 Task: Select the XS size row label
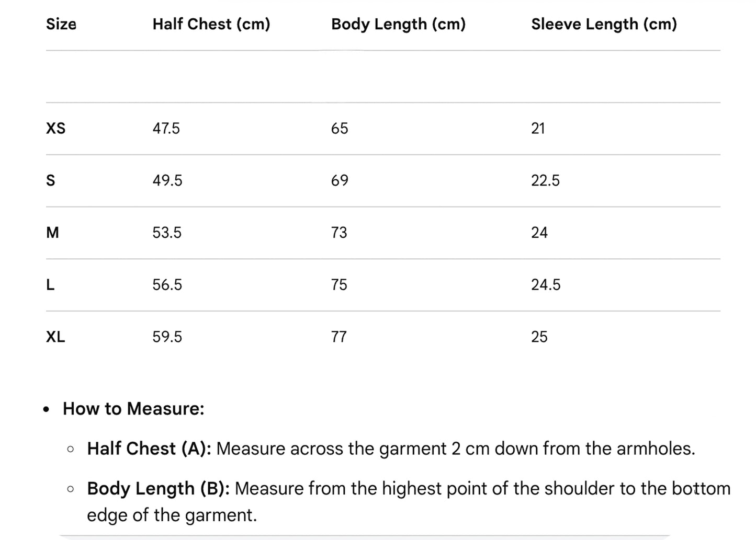pos(56,128)
